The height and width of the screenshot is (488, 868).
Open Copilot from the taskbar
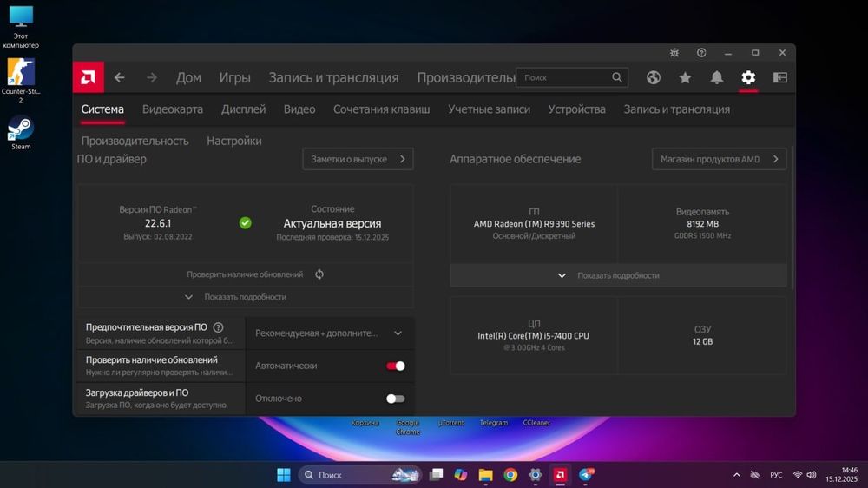461,475
